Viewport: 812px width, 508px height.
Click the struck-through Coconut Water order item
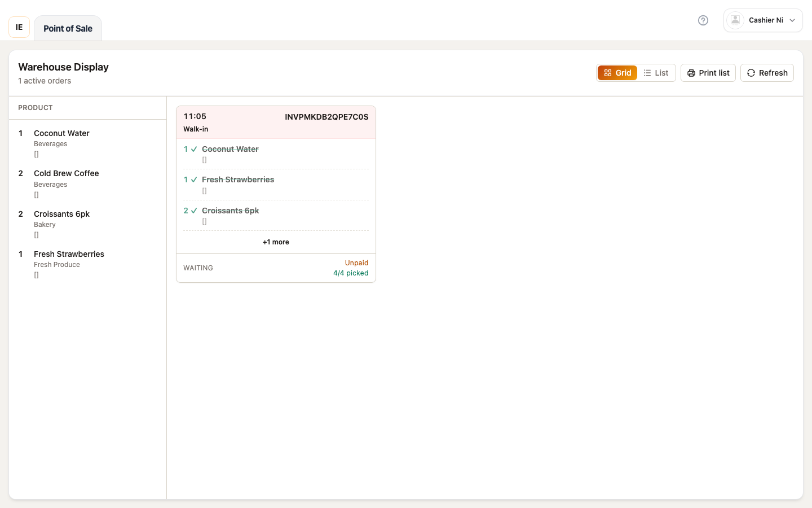point(230,149)
